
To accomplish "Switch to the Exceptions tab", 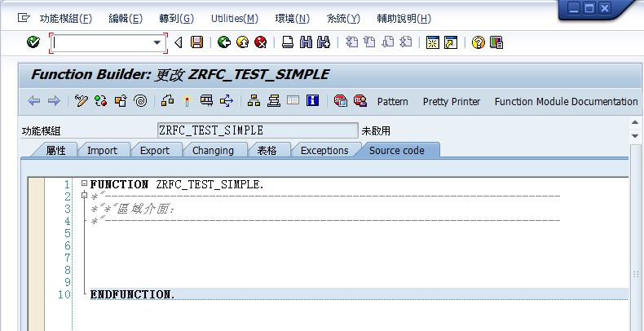I will tap(324, 150).
